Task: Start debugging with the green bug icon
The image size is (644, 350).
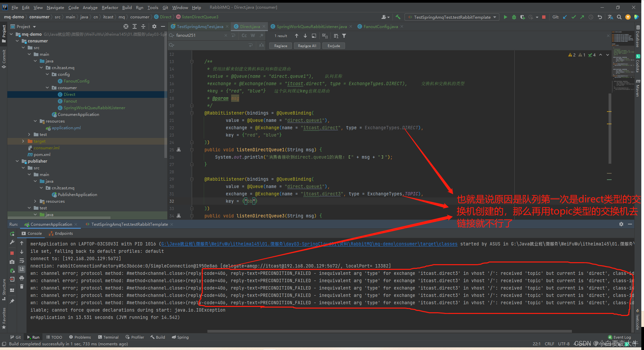Action: [514, 17]
